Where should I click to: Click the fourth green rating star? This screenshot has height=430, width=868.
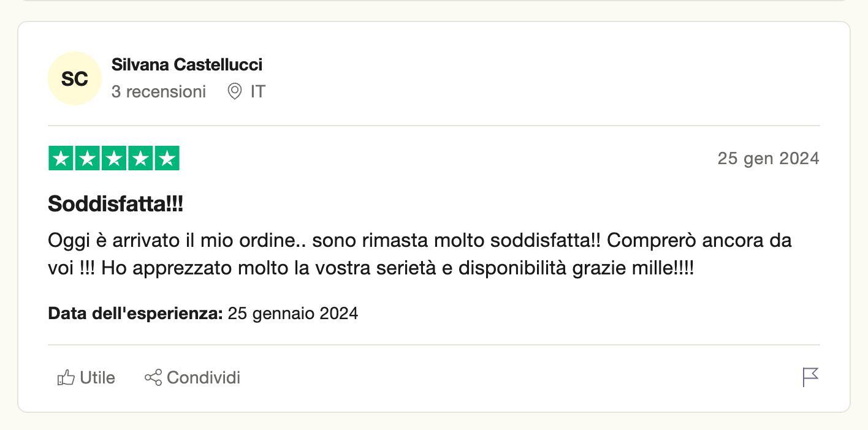pyautogui.click(x=140, y=159)
